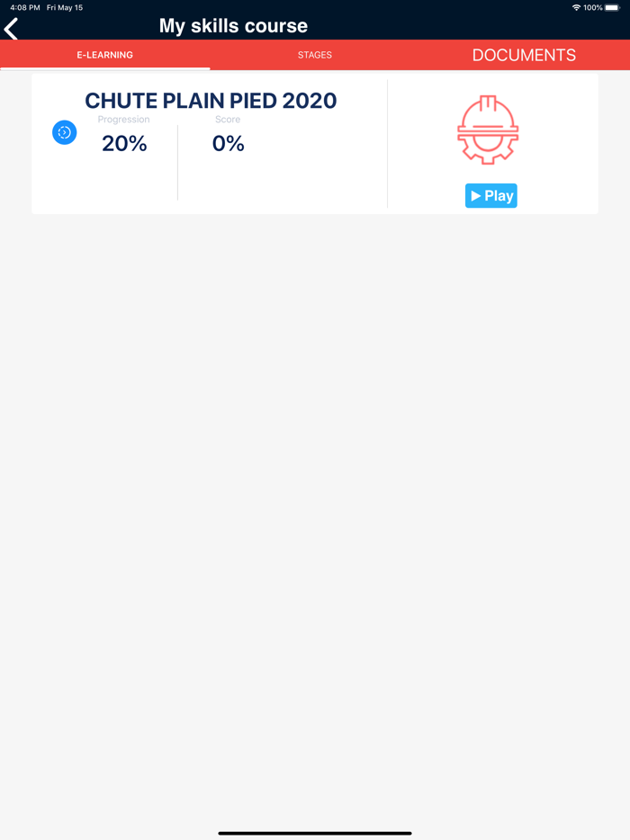Tap the red helmet gear course icon
The height and width of the screenshot is (840, 630).
click(x=488, y=130)
